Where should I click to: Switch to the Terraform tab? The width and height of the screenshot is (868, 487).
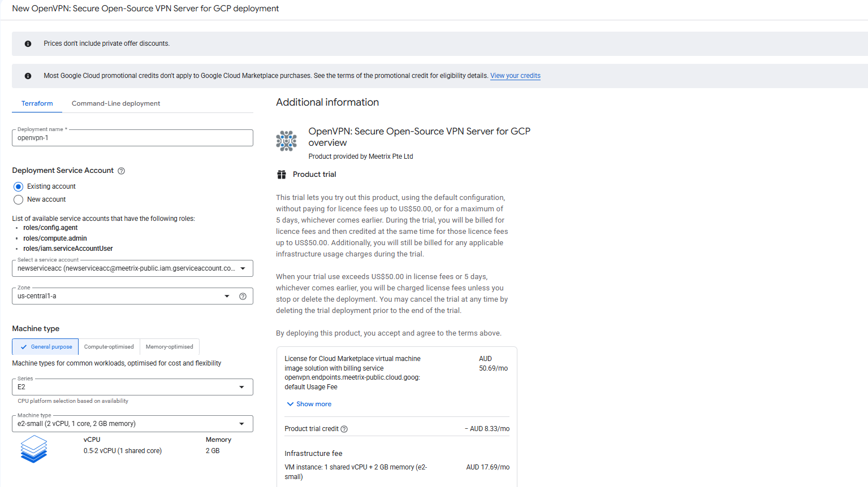[37, 103]
